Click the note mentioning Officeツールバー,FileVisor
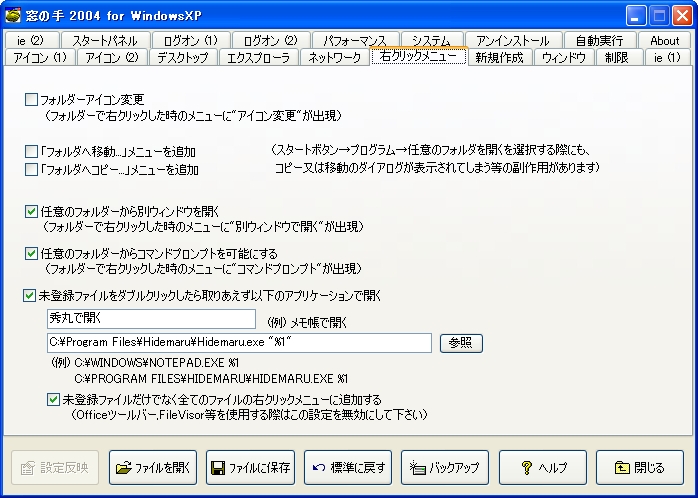Screen dimensions: 698x498 [250, 415]
